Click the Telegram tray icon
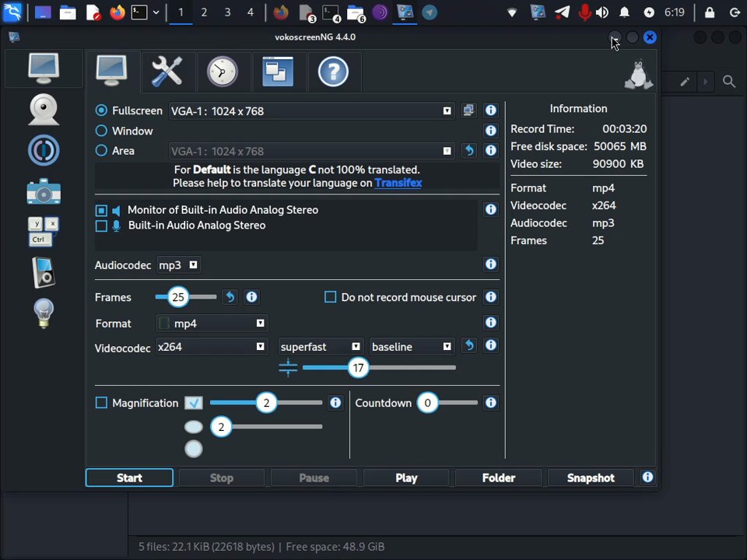Viewport: 747px width, 560px height. (562, 12)
